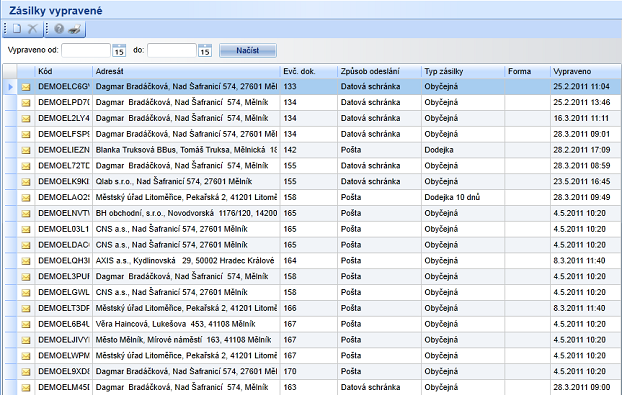
Task: Click document number '142' cell
Action: pyautogui.click(x=309, y=150)
